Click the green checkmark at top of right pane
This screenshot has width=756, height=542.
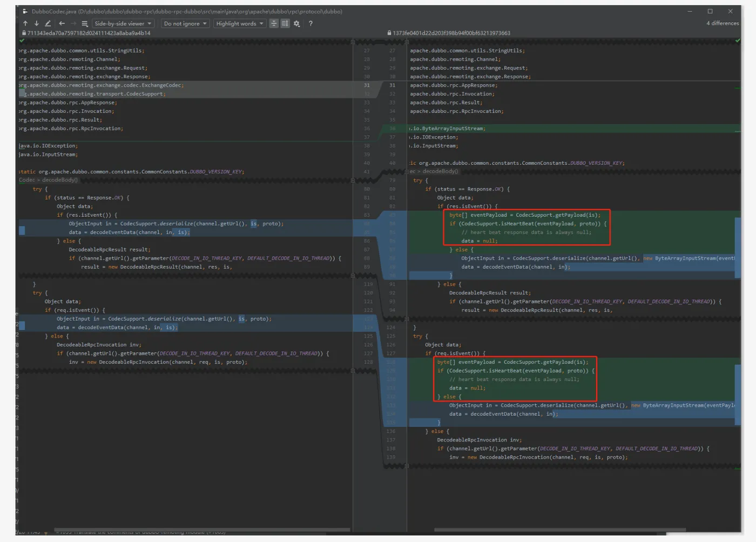coord(738,41)
